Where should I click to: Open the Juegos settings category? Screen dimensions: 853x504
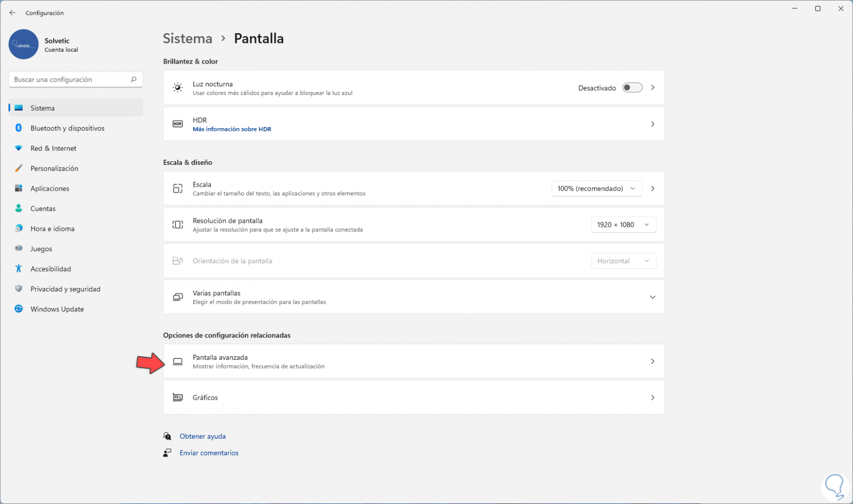[x=41, y=249]
